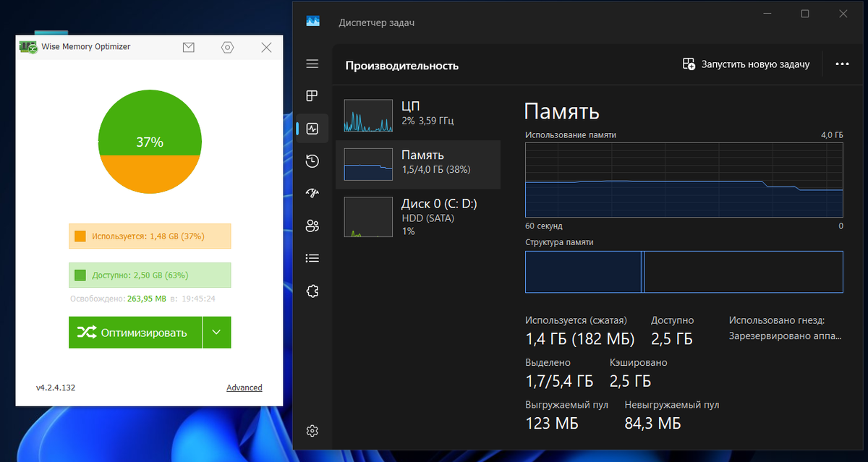Click Запустить новую задачу button

point(746,64)
